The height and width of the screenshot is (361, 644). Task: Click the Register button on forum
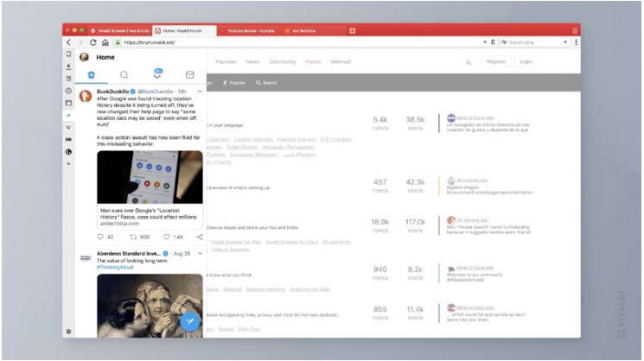495,62
